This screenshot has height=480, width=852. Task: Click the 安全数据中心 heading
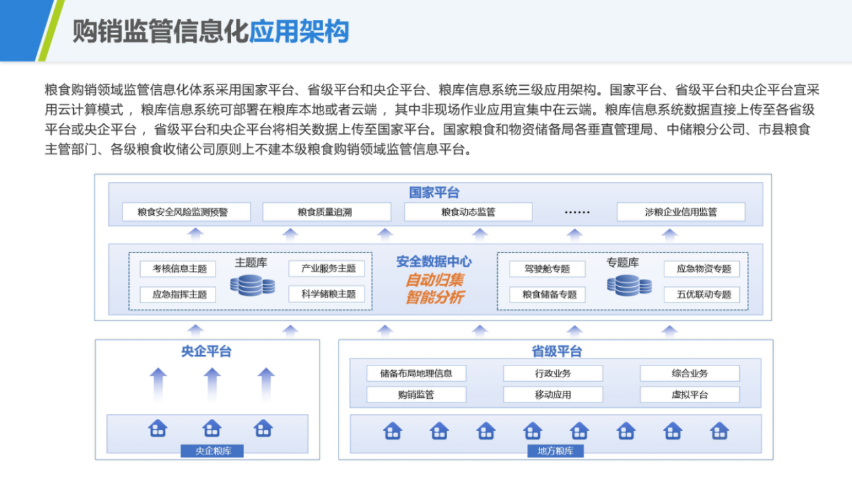(x=434, y=261)
